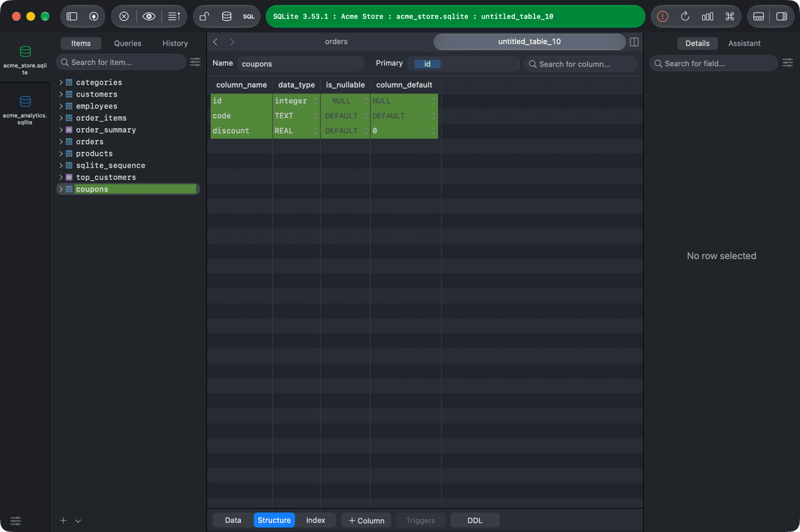Switch to the Queries tab
Screen dimensions: 800x532
click(128, 43)
